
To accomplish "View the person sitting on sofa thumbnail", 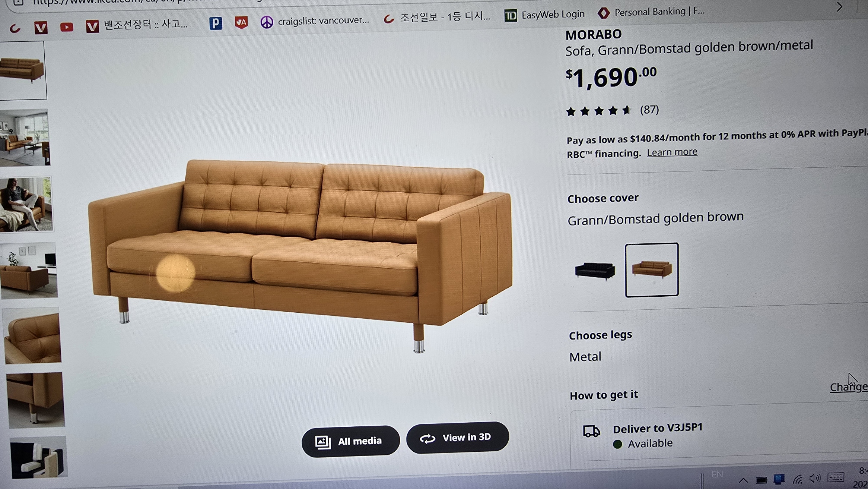I will [x=26, y=204].
